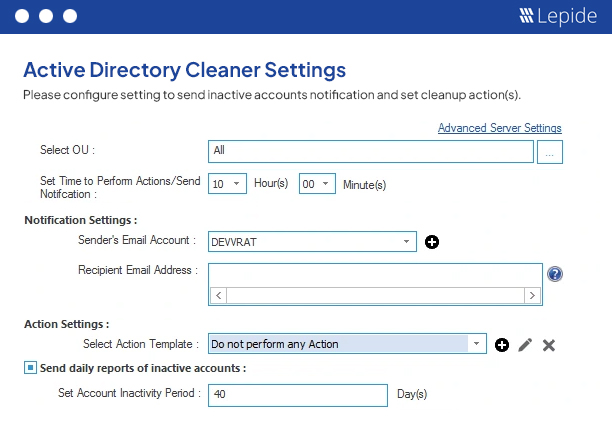The height and width of the screenshot is (430, 612).
Task: Add a new sender email account
Action: [x=432, y=242]
